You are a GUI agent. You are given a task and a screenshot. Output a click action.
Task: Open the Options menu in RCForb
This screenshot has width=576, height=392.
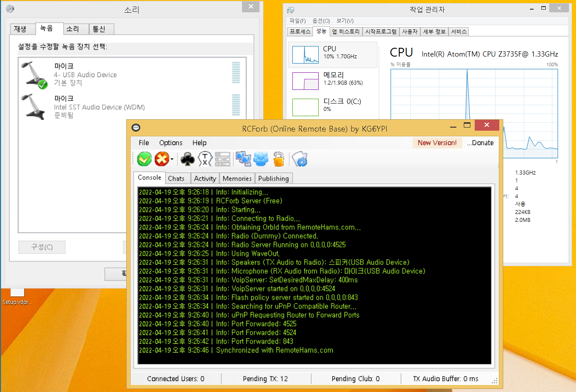[171, 143]
